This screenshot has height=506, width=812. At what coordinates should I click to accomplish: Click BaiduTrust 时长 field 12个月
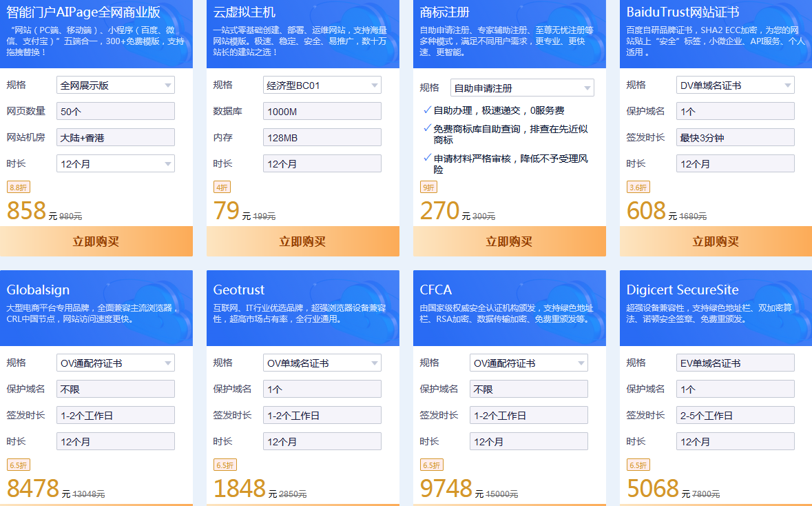[x=736, y=164]
